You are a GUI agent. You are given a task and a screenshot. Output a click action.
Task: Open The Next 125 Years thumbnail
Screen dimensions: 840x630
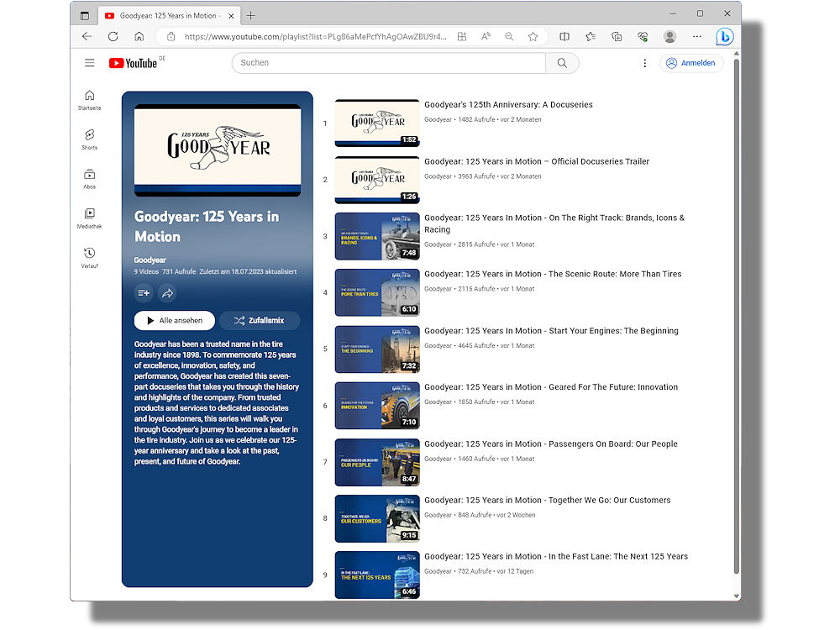pyautogui.click(x=377, y=575)
